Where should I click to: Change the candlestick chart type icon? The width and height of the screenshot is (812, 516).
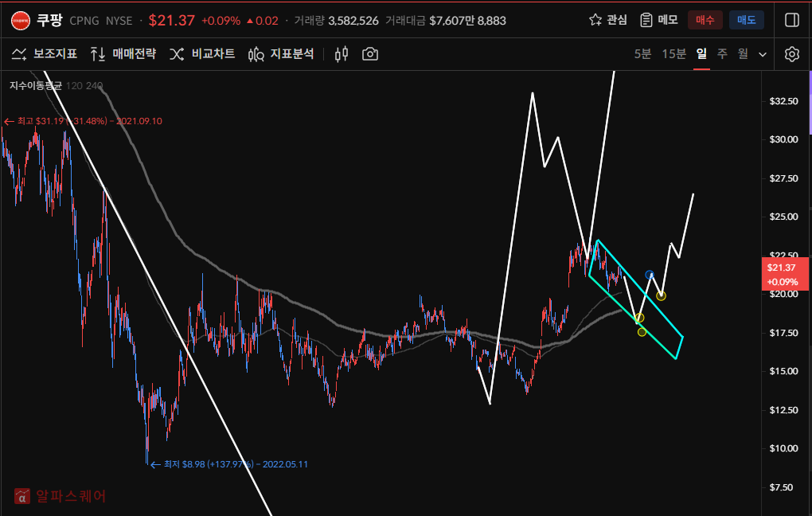pos(342,54)
